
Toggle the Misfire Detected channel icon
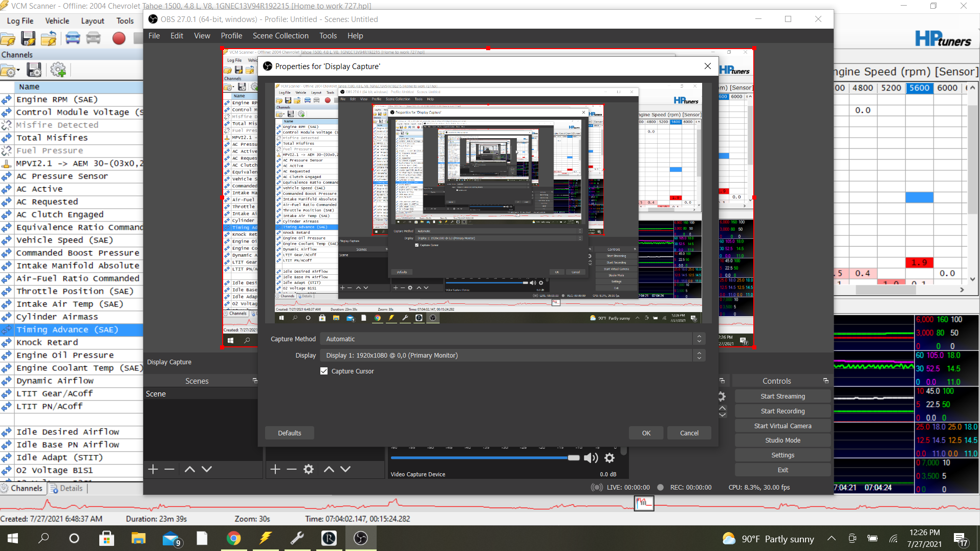tap(7, 125)
